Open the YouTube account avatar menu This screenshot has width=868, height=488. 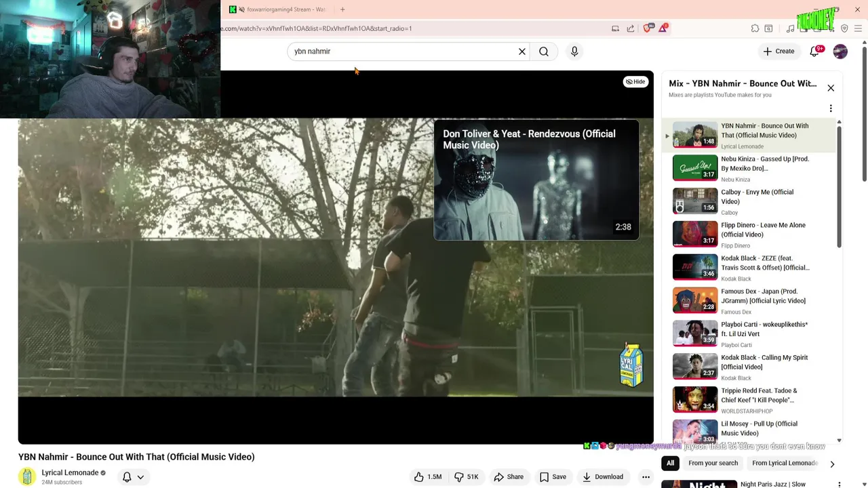coord(840,52)
